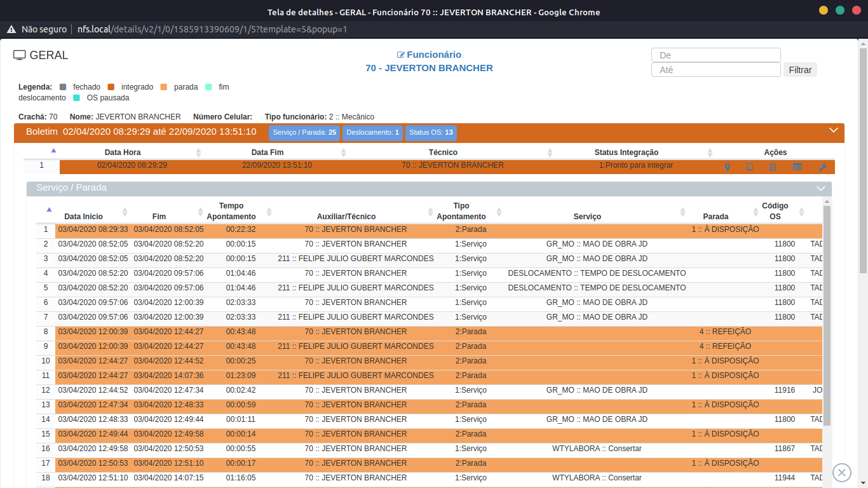The height and width of the screenshot is (488, 868).
Task: Click the trash delete icon in Ações
Action: [773, 167]
